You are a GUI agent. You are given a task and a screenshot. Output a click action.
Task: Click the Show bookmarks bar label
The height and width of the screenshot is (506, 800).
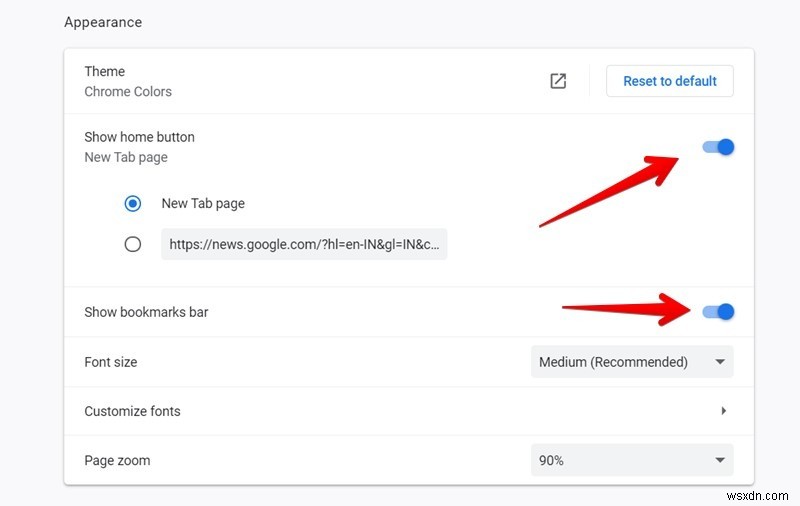pos(146,312)
